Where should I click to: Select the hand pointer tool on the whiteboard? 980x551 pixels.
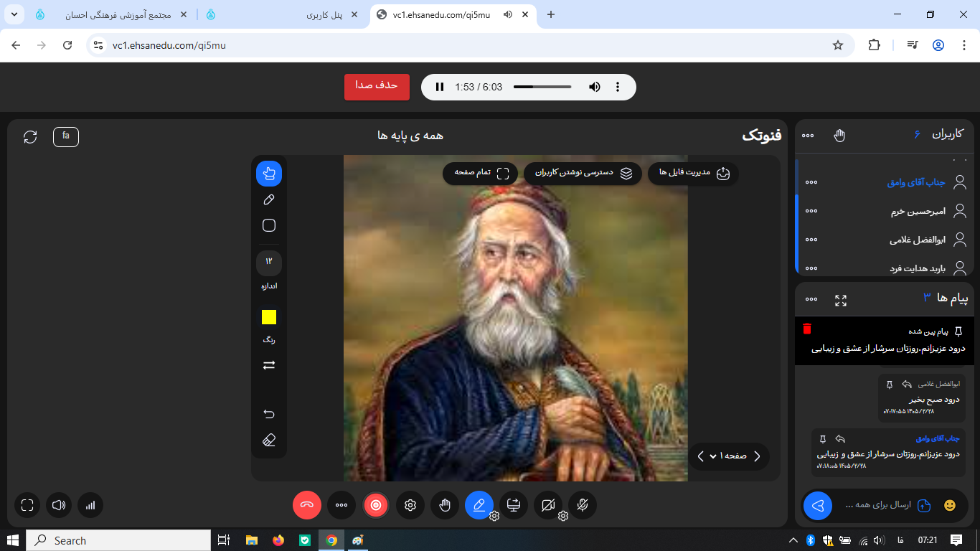point(269,174)
